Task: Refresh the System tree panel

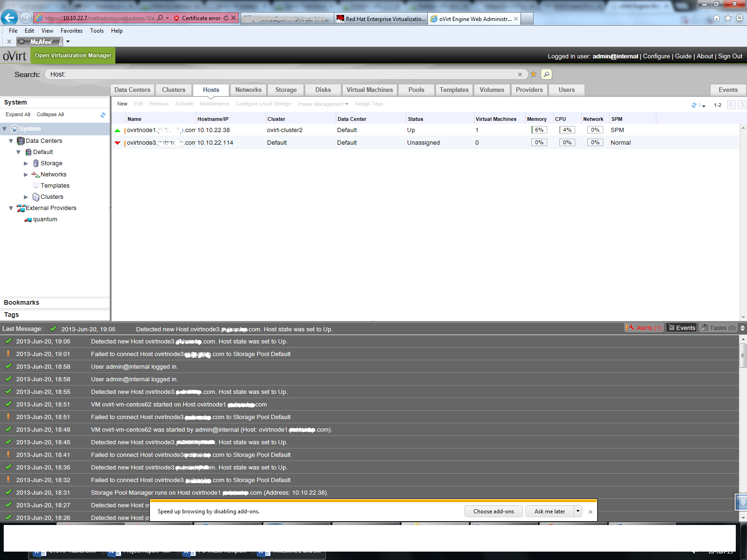Action: point(103,115)
